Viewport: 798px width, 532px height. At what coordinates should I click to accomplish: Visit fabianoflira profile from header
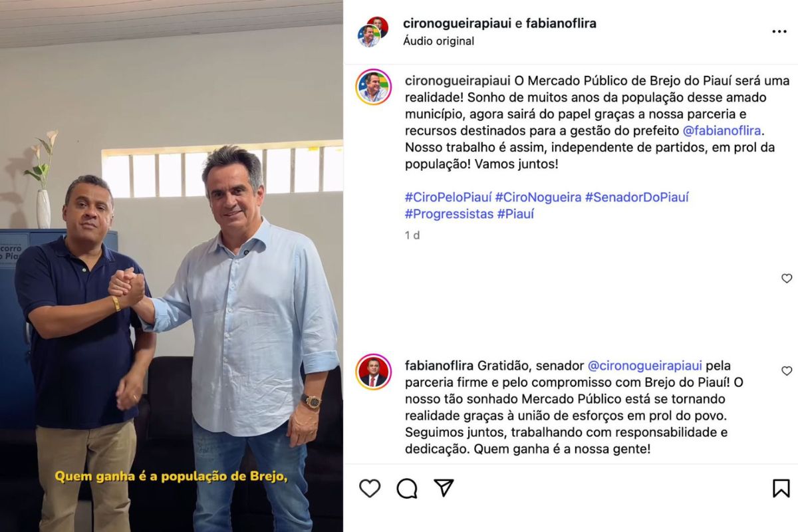pos(561,23)
